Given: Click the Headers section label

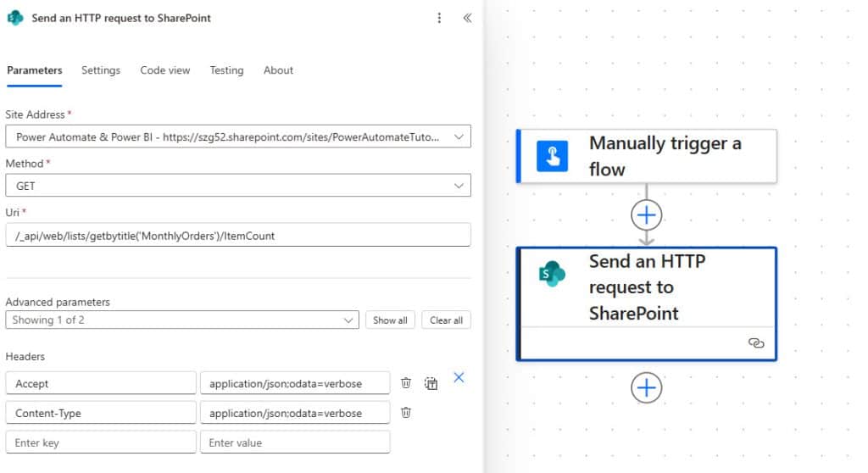Looking at the screenshot, I should point(25,356).
